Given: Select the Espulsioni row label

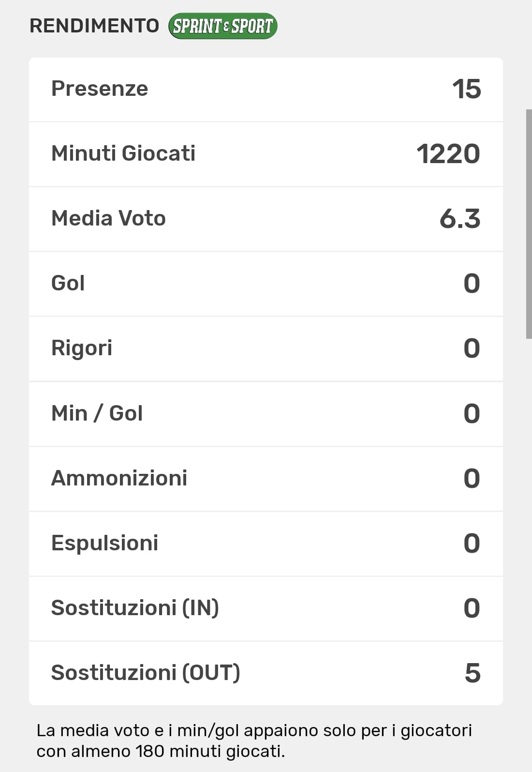Looking at the screenshot, I should coord(104,543).
